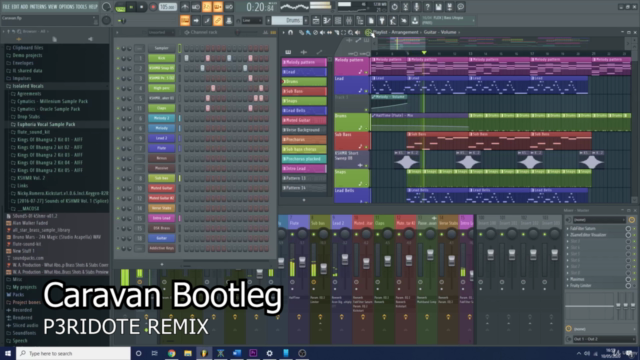Toggle the metronome icon in transport bar
The width and height of the screenshot is (640, 360).
click(x=185, y=7)
